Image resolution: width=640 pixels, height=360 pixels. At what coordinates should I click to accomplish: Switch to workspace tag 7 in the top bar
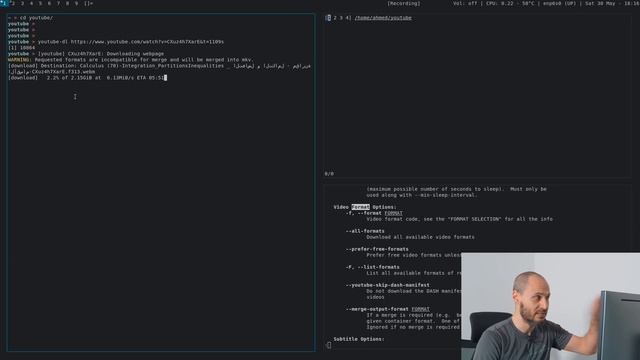(x=58, y=3)
